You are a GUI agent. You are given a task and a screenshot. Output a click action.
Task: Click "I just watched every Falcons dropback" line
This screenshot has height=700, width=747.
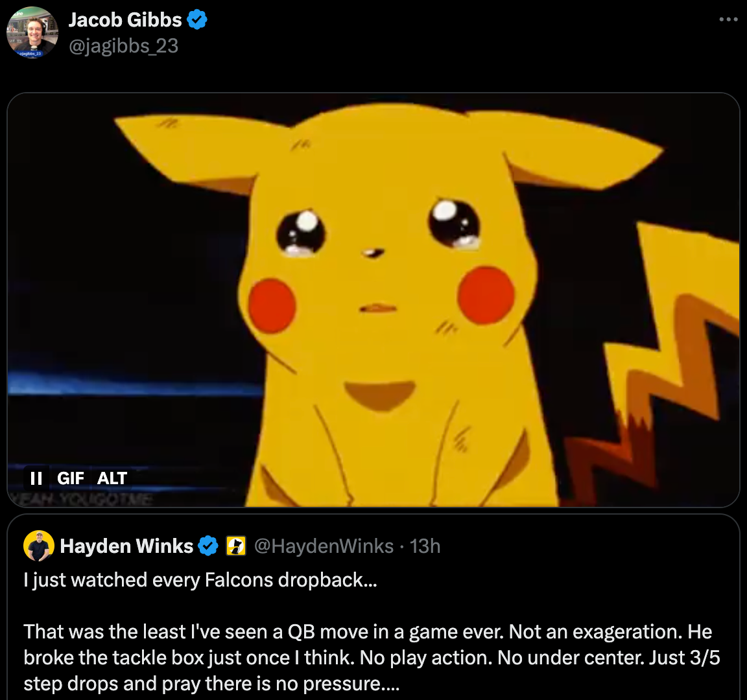pos(200,580)
